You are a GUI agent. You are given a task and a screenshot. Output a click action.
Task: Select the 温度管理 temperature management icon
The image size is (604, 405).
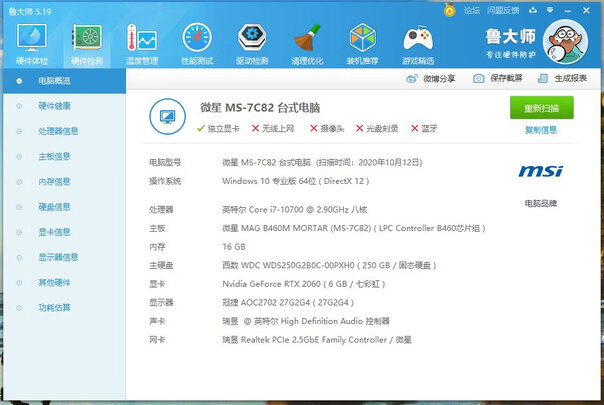point(141,42)
